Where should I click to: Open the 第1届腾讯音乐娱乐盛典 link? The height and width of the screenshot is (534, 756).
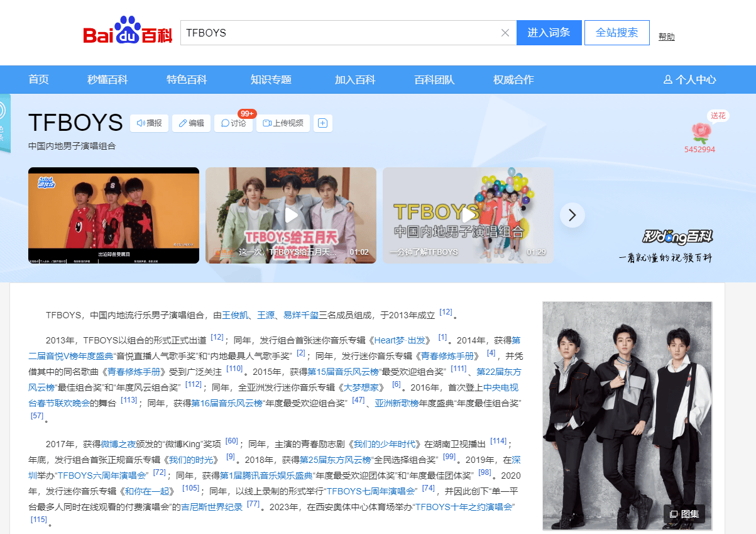266,475
